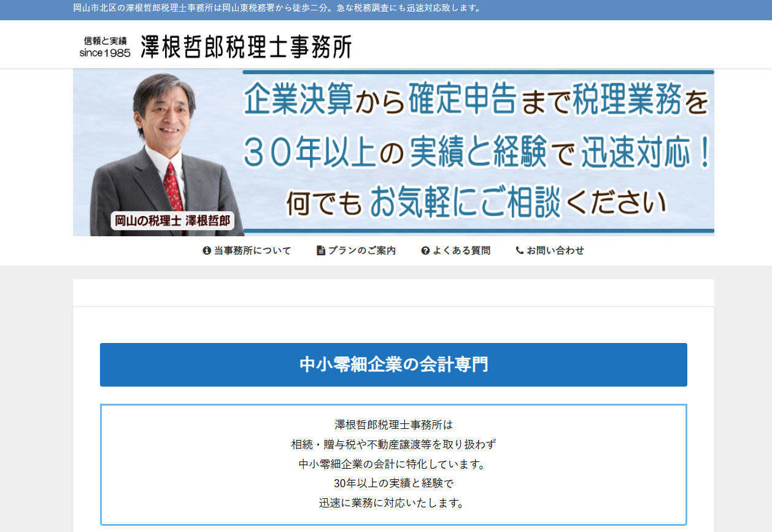
Task: Click the document icon beside プランのご案内
Action: coord(320,250)
